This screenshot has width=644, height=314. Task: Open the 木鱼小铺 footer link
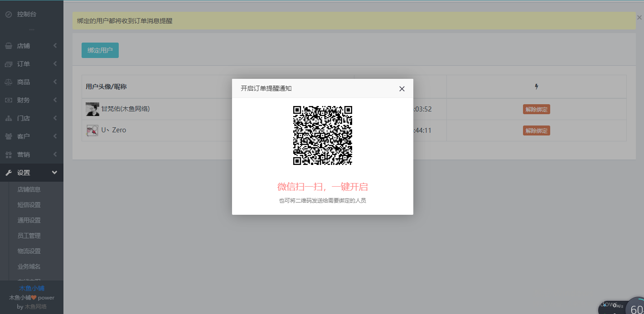32,288
